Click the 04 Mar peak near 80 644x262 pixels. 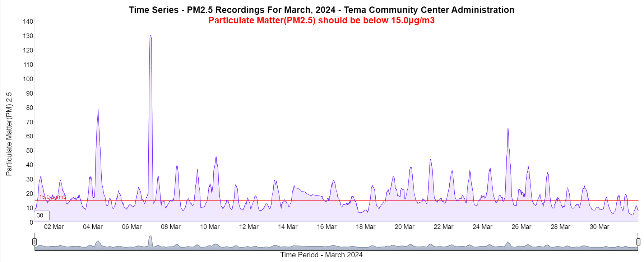point(98,111)
